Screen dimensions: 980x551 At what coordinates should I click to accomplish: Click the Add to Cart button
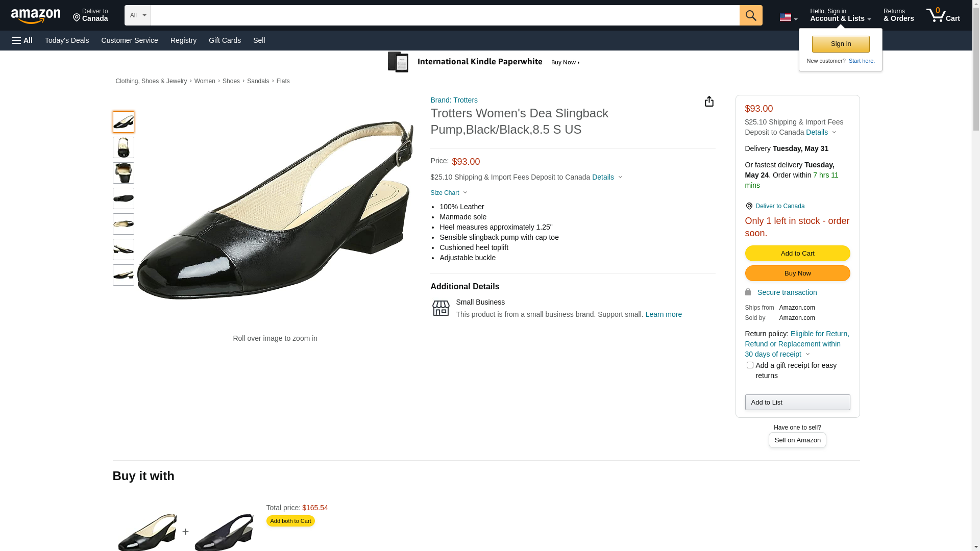click(x=797, y=254)
